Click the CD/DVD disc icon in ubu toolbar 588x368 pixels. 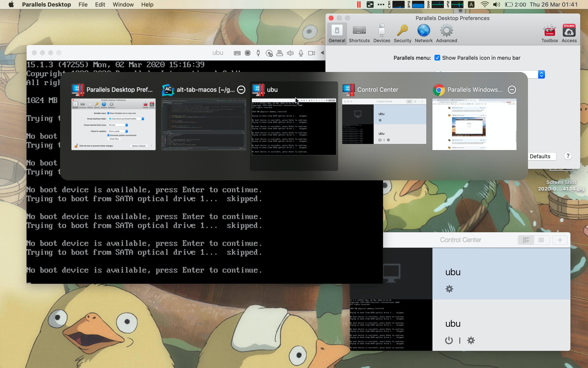coord(269,53)
